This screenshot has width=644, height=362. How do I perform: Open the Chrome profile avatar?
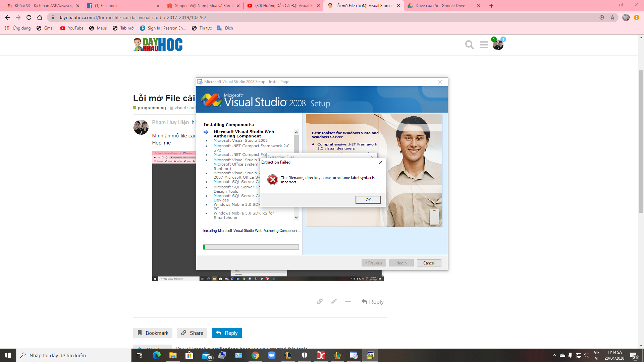coord(626,17)
